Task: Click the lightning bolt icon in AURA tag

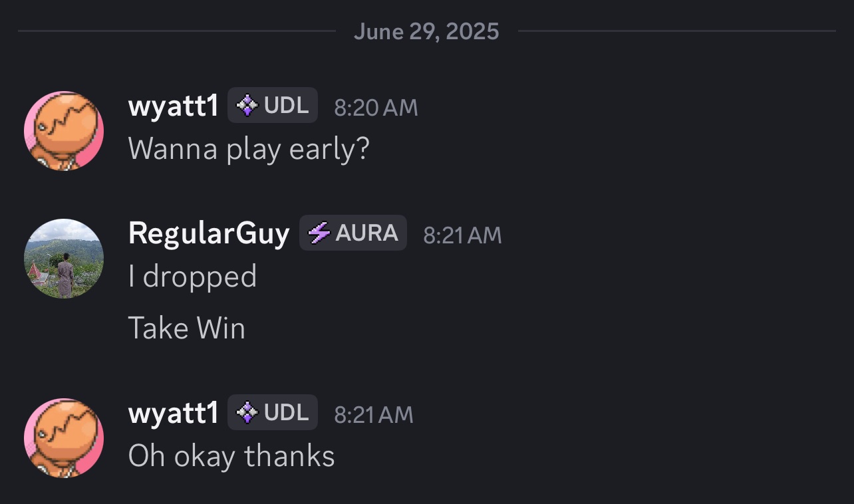Action: [319, 233]
